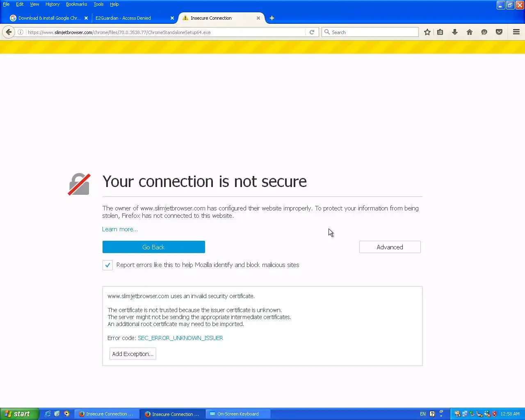Open the View menu
The image size is (525, 420).
(x=34, y=4)
